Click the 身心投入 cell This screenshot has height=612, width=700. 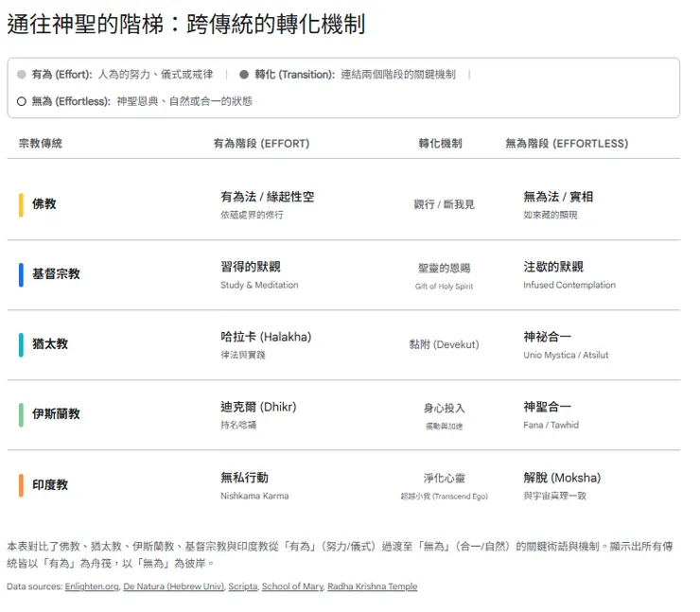[444, 408]
